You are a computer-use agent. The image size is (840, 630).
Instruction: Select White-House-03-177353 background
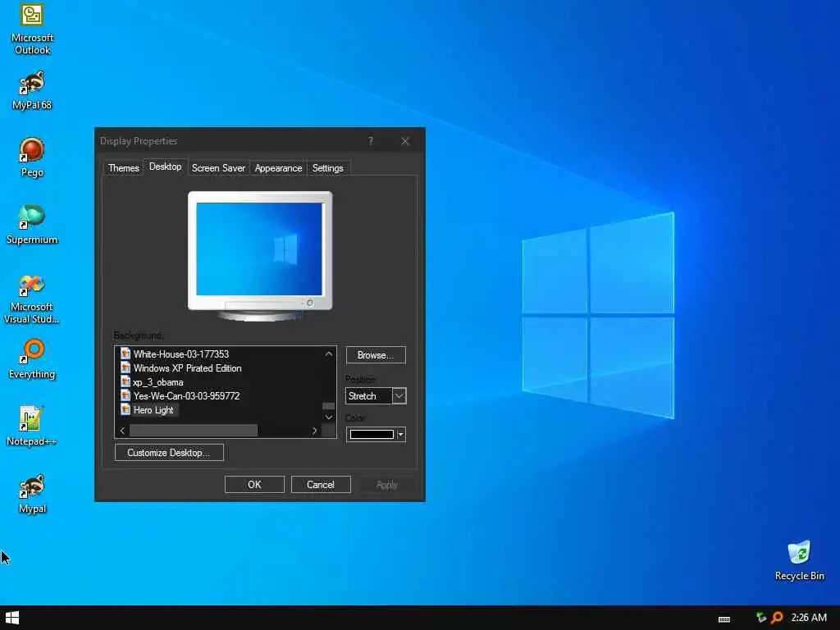(181, 354)
